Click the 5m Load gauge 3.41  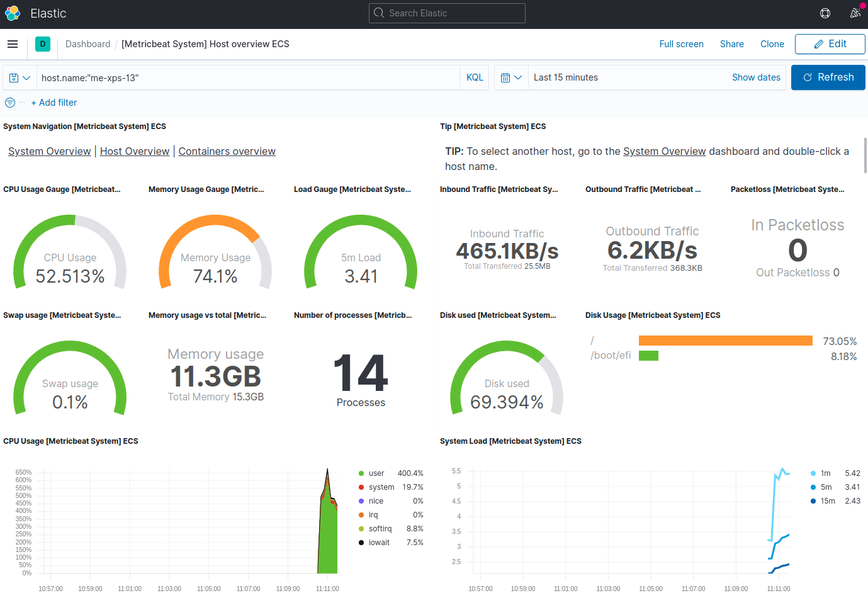[361, 252]
